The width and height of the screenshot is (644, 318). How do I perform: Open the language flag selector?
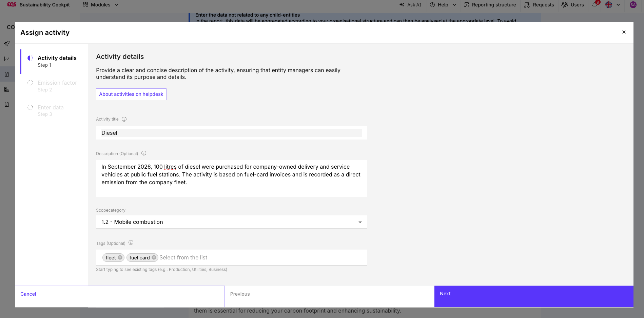click(613, 5)
